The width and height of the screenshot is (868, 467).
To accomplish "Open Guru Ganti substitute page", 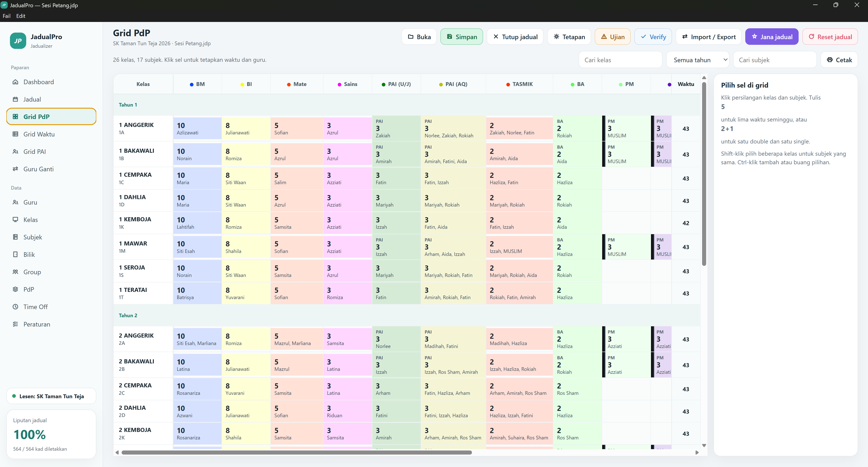I will [51, 169].
